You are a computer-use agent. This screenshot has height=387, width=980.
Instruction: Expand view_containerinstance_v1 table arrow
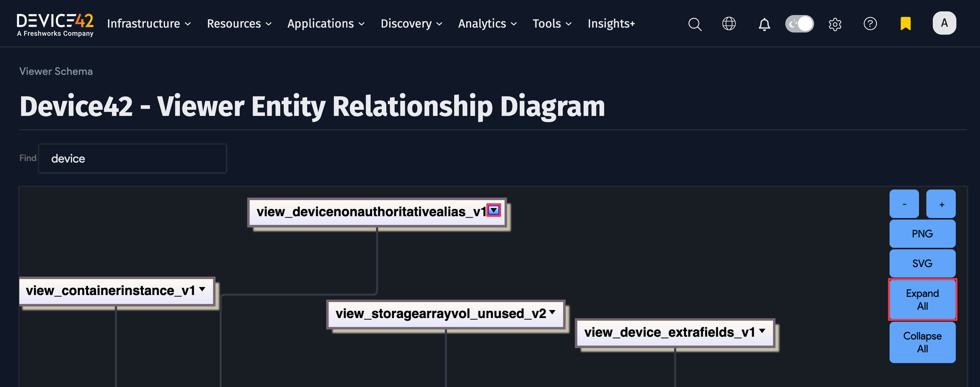(x=202, y=289)
